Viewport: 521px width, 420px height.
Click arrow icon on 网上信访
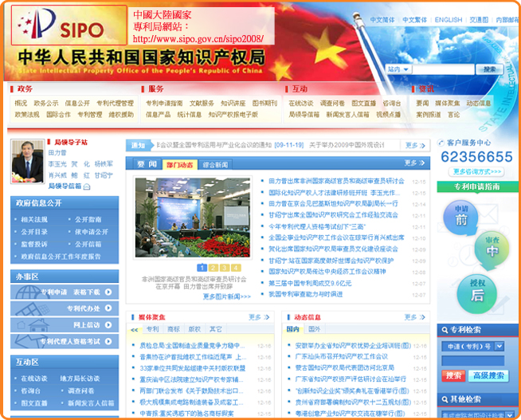(x=108, y=325)
